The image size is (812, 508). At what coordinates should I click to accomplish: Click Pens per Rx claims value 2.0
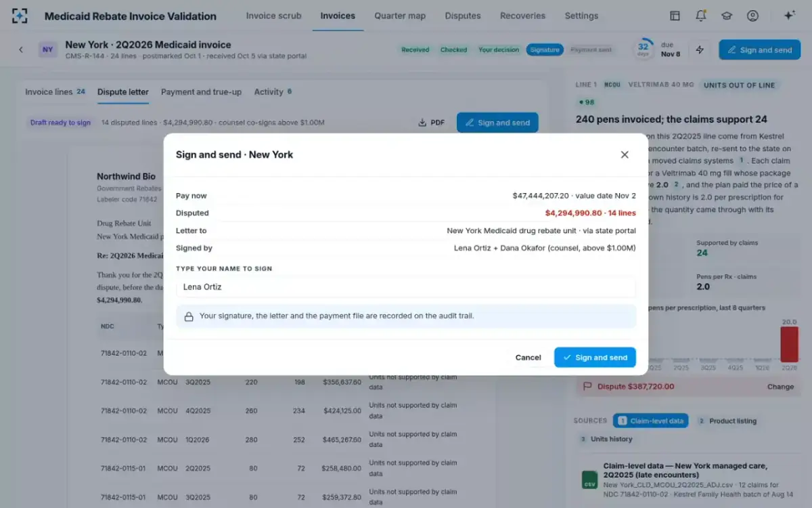(x=703, y=287)
